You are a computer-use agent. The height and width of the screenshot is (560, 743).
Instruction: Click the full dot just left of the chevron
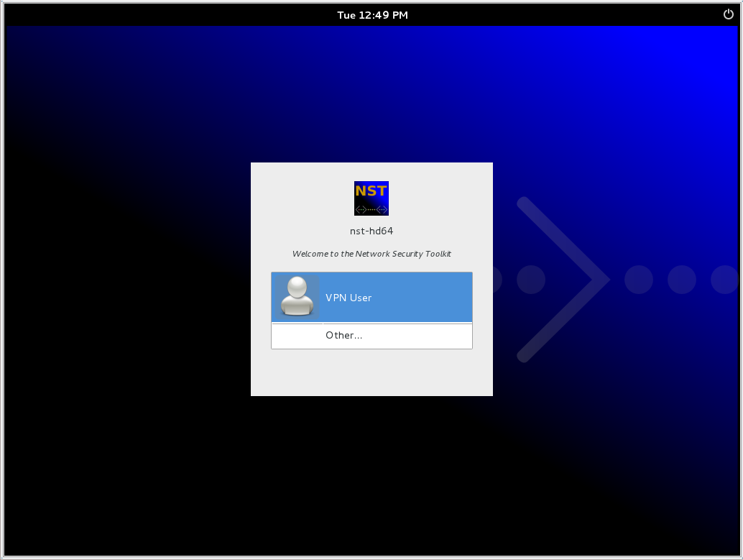pyautogui.click(x=531, y=280)
